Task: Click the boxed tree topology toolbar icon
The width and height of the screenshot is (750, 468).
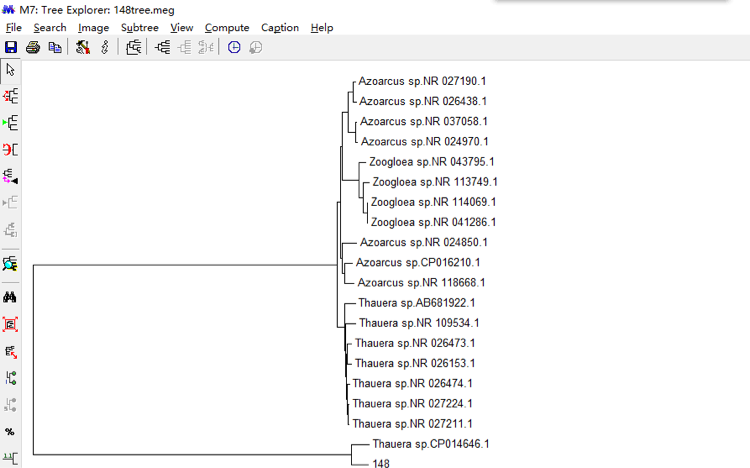Action: click(133, 47)
